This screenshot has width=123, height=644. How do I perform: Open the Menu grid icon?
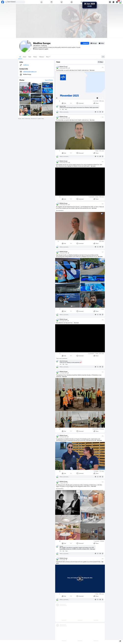[x=110, y=2]
